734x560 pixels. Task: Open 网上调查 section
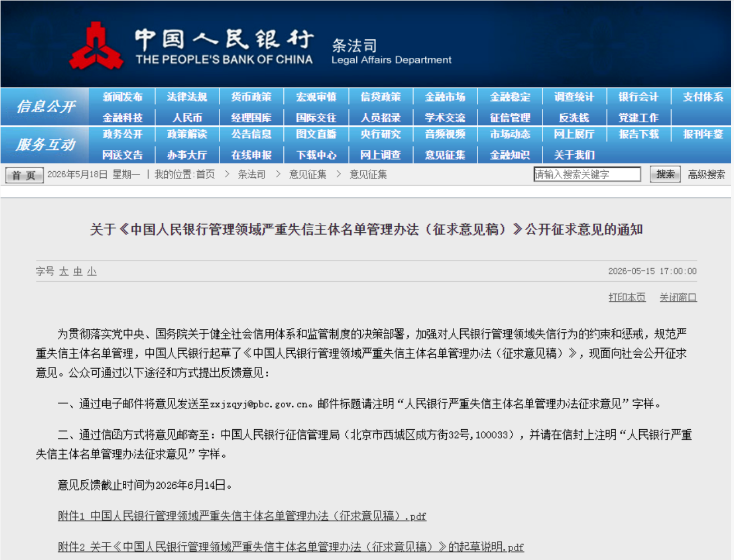click(x=380, y=155)
